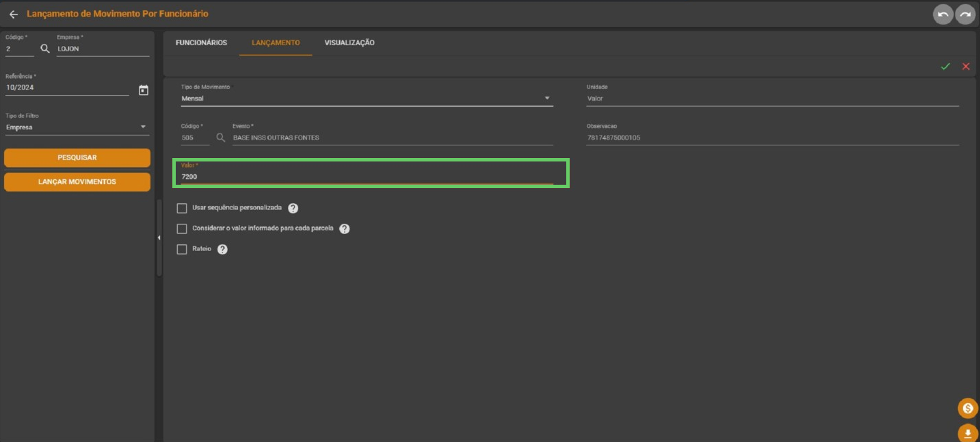This screenshot has width=980, height=442.
Task: Click the event Código field 505
Action: coord(195,138)
